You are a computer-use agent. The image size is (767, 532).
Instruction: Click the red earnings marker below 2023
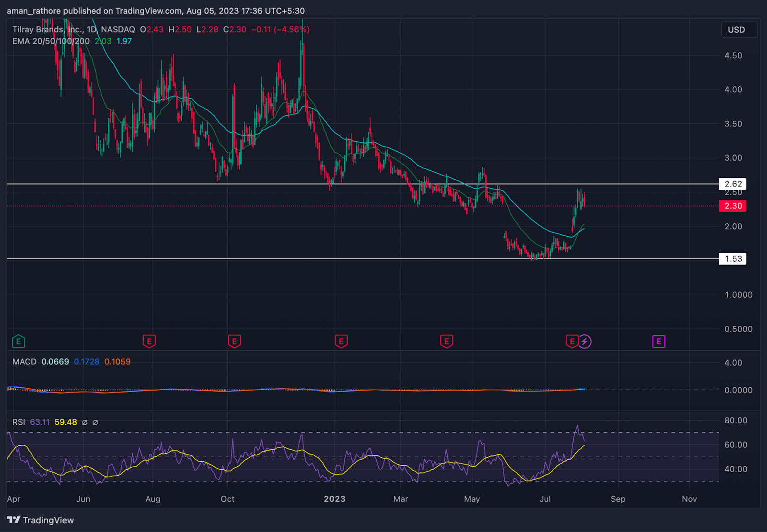[x=341, y=342]
